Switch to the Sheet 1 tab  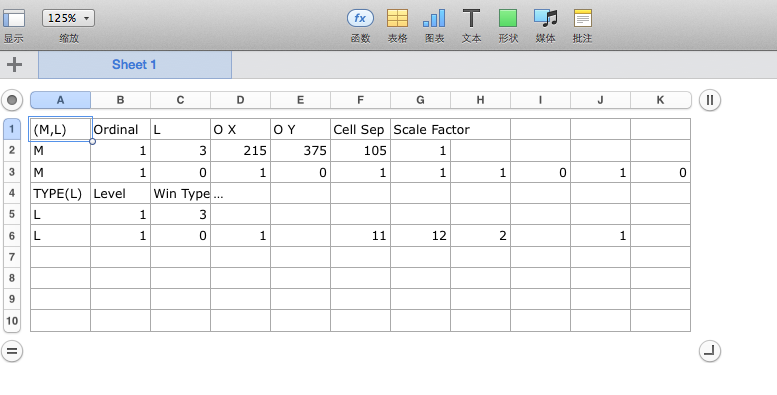[x=135, y=64]
